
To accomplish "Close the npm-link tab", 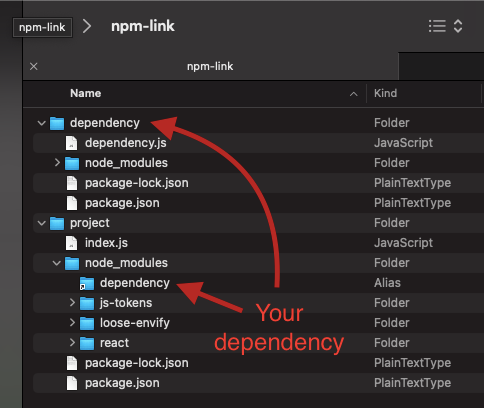I will click(x=34, y=66).
